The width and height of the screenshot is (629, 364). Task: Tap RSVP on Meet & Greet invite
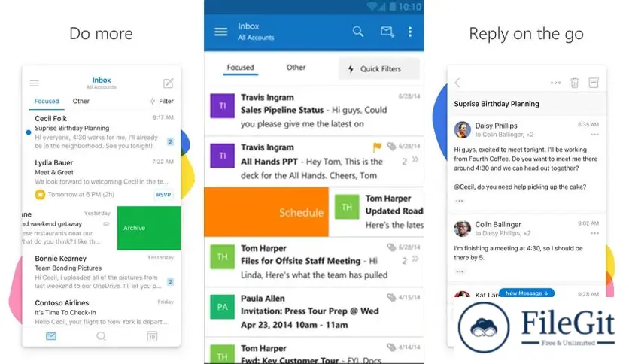[x=163, y=195]
